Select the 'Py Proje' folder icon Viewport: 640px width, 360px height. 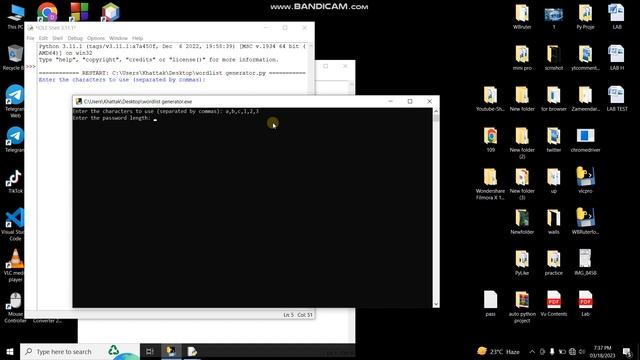point(585,16)
